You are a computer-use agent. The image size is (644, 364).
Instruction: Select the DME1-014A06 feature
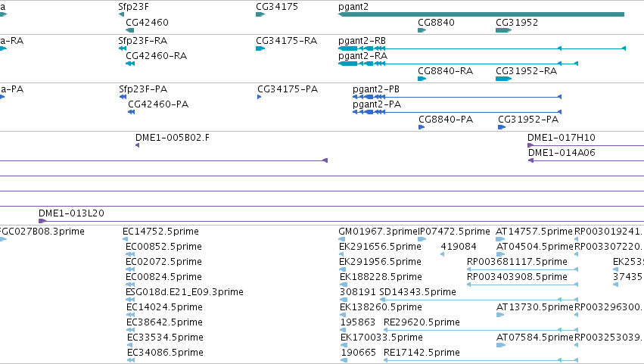(x=586, y=160)
